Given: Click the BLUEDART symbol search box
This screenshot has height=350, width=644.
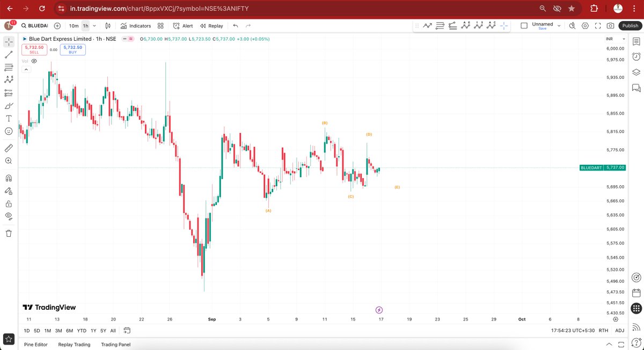Looking at the screenshot, I should tap(34, 26).
